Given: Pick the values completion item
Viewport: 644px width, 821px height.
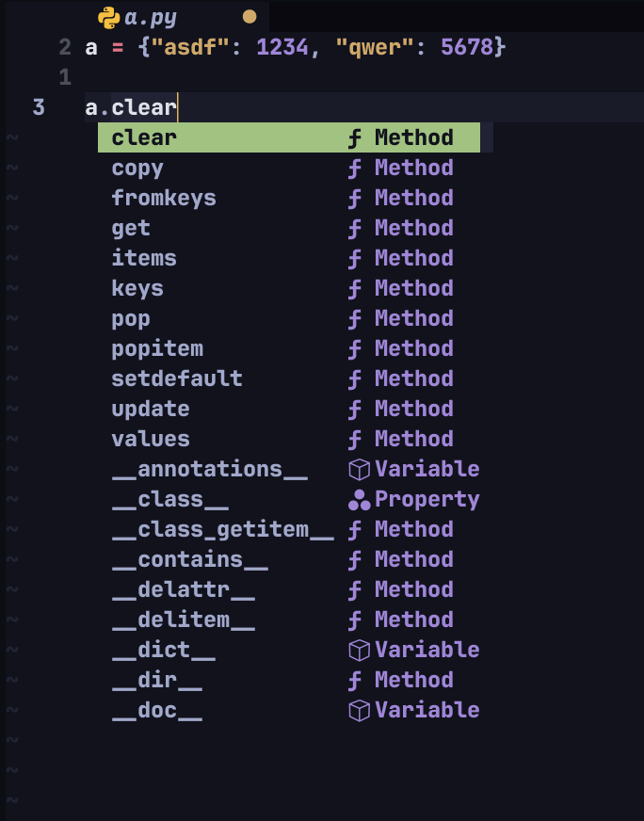Looking at the screenshot, I should tap(289, 439).
